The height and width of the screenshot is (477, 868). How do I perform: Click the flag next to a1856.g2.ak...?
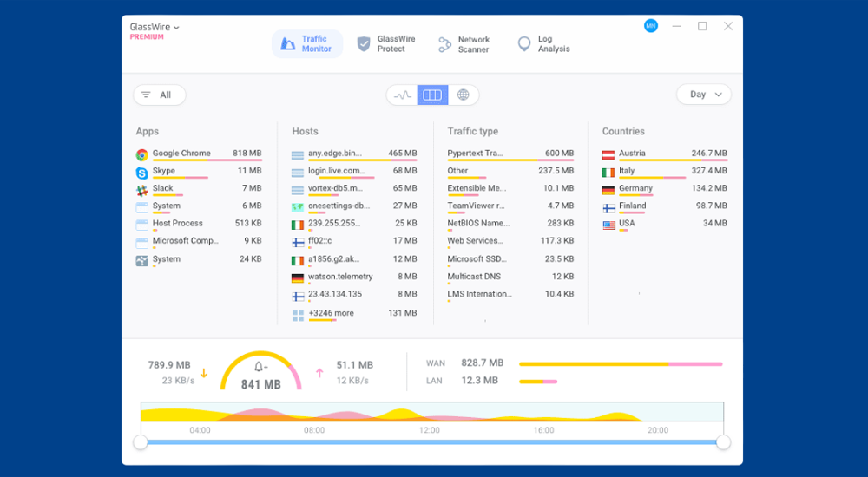[x=298, y=260]
